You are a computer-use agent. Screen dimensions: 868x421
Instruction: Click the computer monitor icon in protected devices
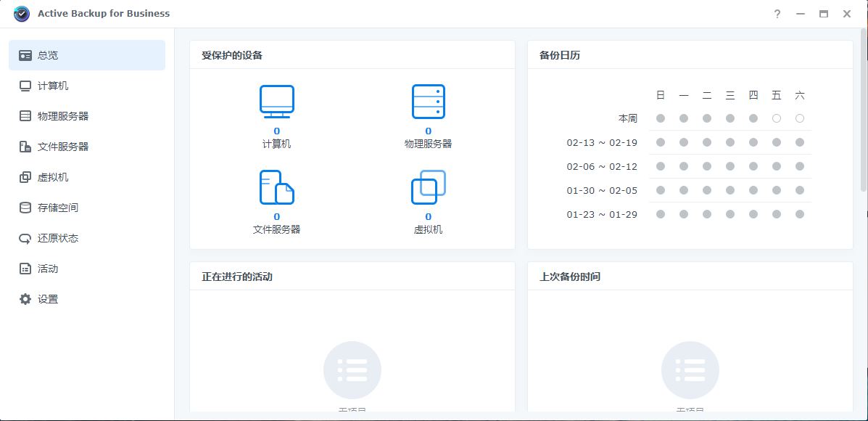[x=276, y=102]
